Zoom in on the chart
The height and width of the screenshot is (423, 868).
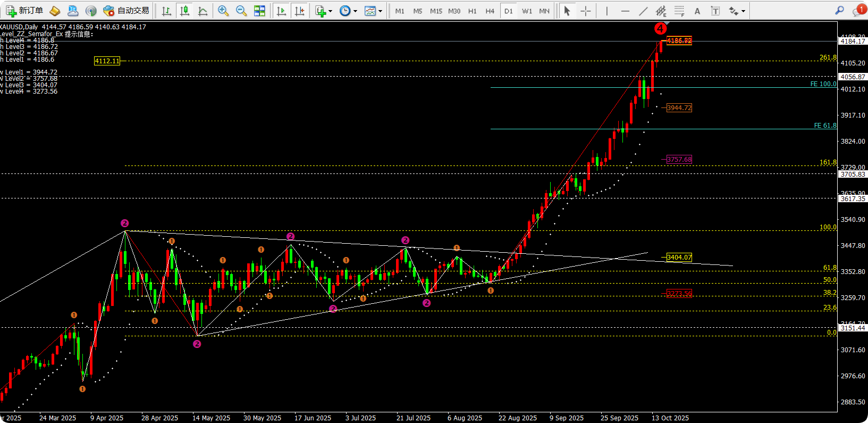click(223, 11)
